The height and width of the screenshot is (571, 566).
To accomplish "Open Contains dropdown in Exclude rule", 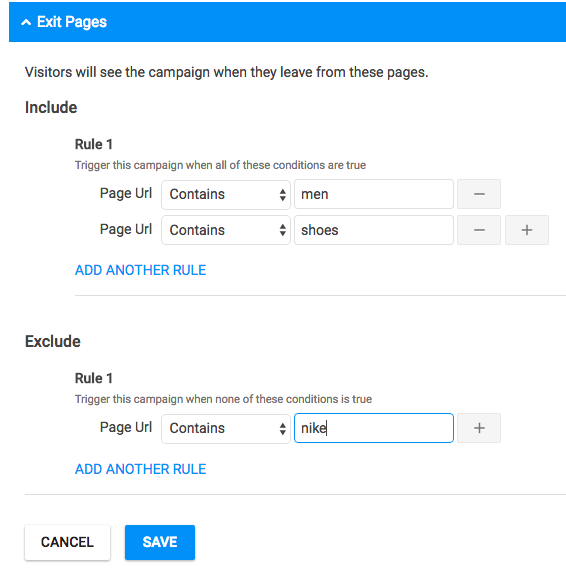I will click(x=226, y=428).
